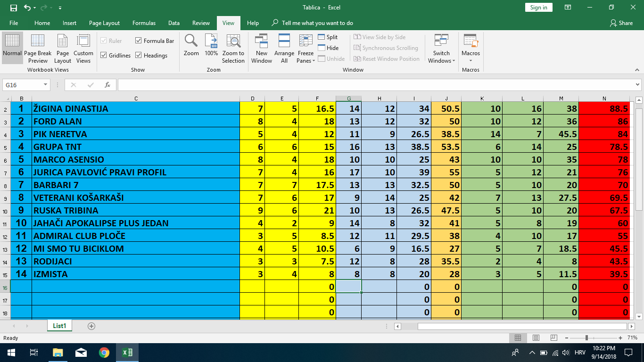Open the Page Layout ribbon tab
Image resolution: width=644 pixels, height=362 pixels.
point(104,23)
